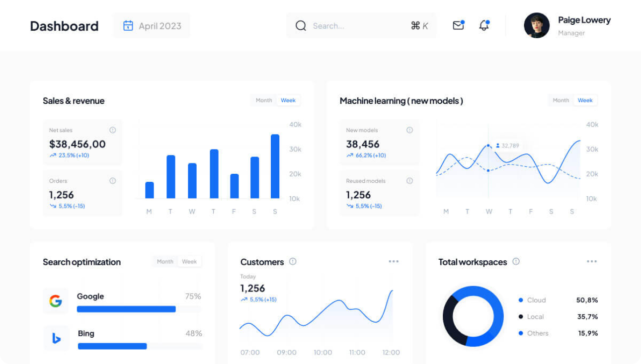Image resolution: width=641 pixels, height=364 pixels.
Task: Select Week tab in Sales & revenue
Action: coord(288,100)
